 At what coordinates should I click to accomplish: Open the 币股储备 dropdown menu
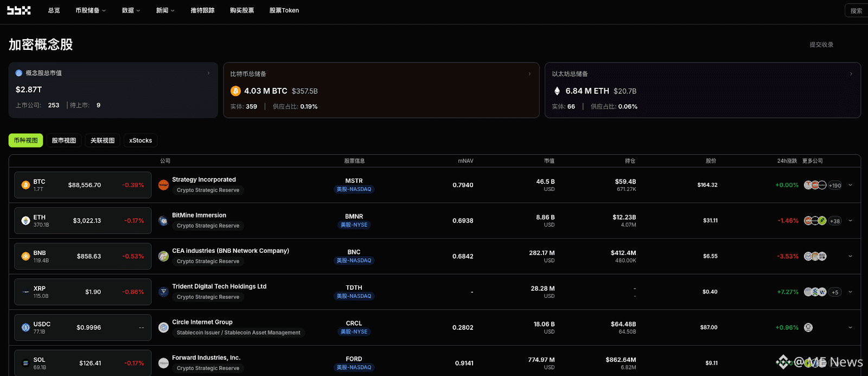click(91, 10)
